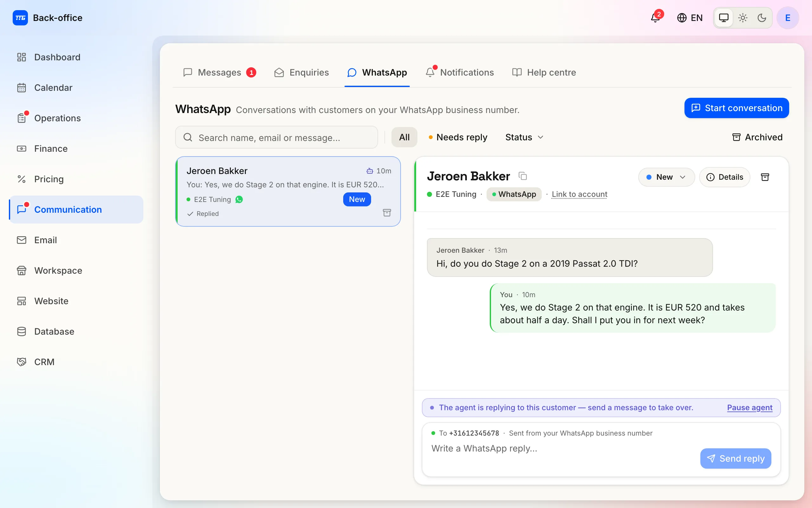Select Communication in the sidebar
The image size is (812, 508).
pos(76,210)
